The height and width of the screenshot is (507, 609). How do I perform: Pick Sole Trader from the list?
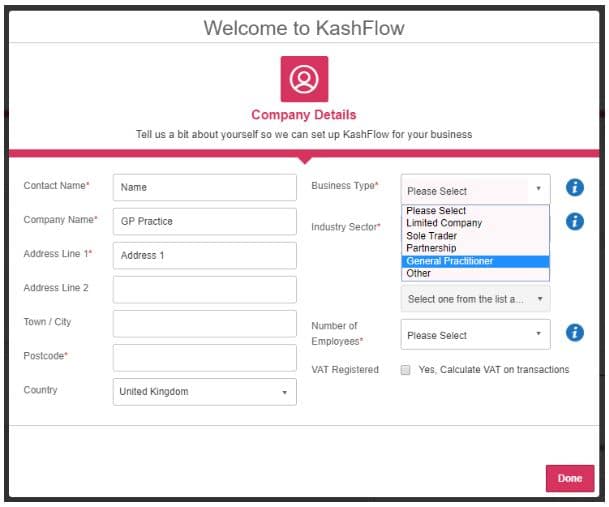[x=431, y=236]
